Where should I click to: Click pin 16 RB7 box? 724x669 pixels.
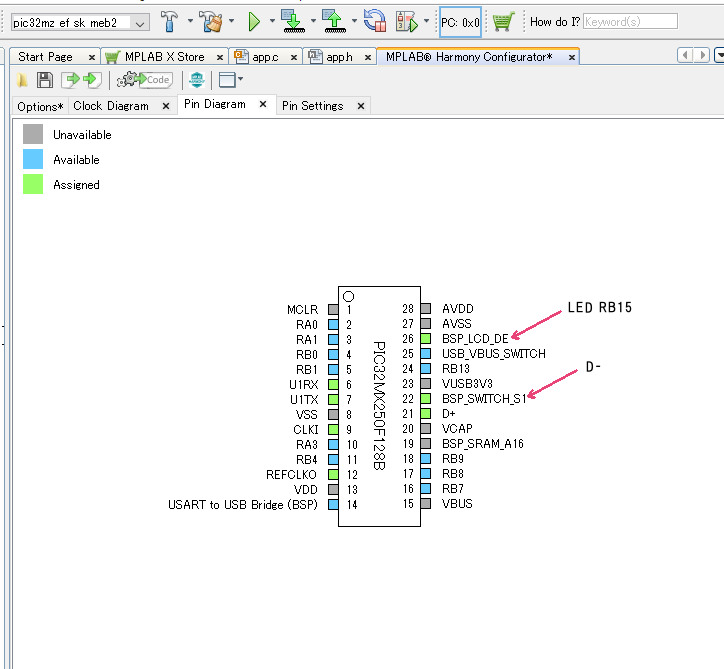426,488
